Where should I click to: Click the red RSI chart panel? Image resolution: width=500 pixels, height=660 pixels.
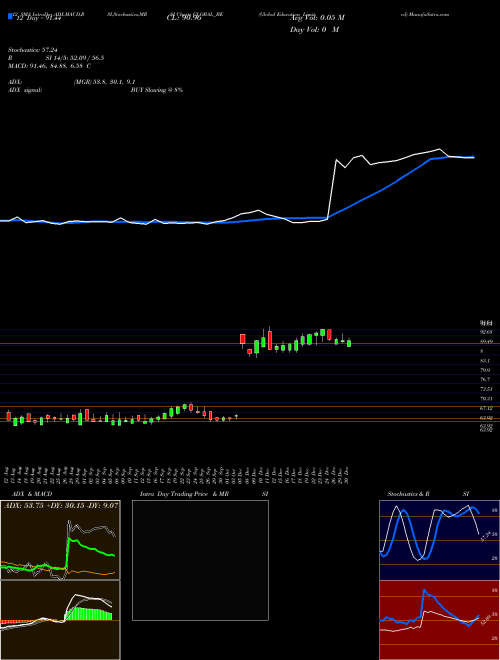coord(439,620)
